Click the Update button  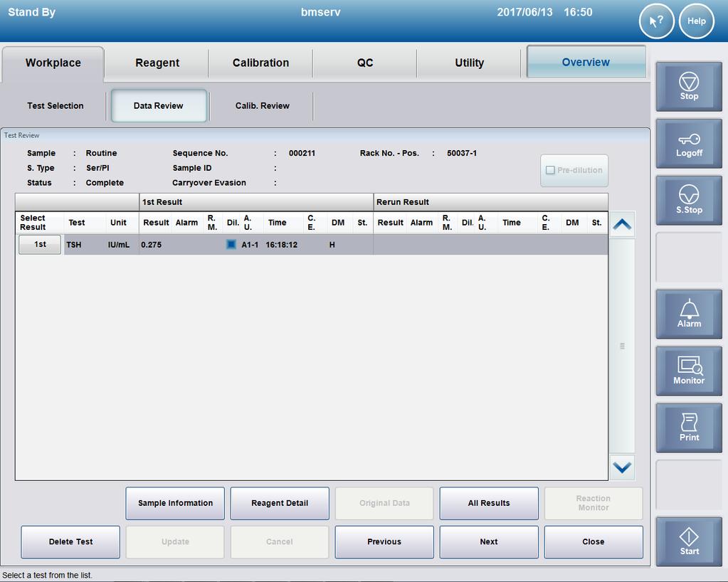175,541
